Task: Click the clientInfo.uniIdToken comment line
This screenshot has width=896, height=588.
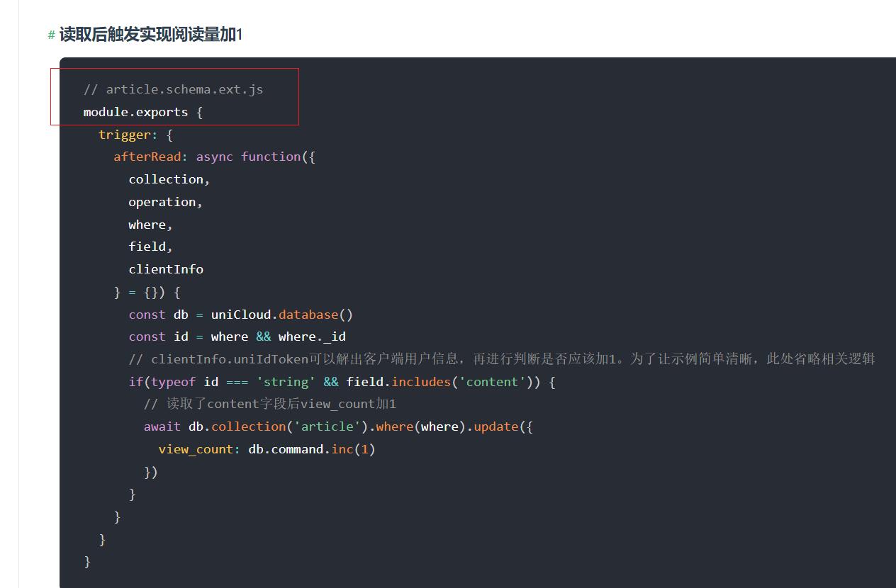Action: click(502, 359)
